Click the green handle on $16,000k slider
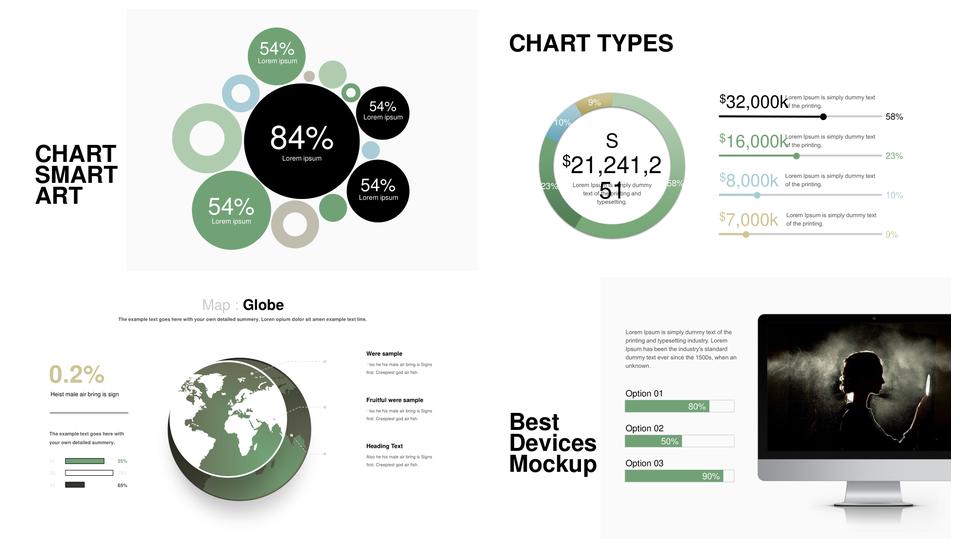This screenshot has height=548, width=960. tap(796, 156)
